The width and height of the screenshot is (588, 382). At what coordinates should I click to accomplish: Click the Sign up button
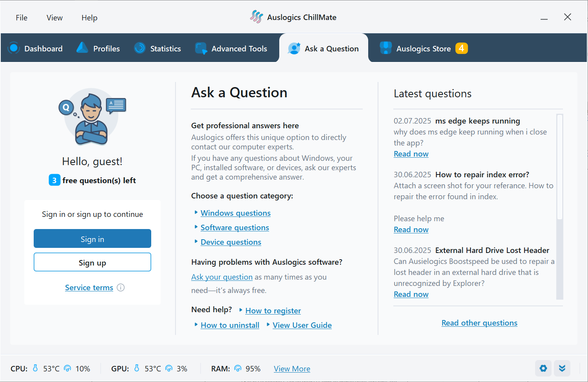pos(92,262)
